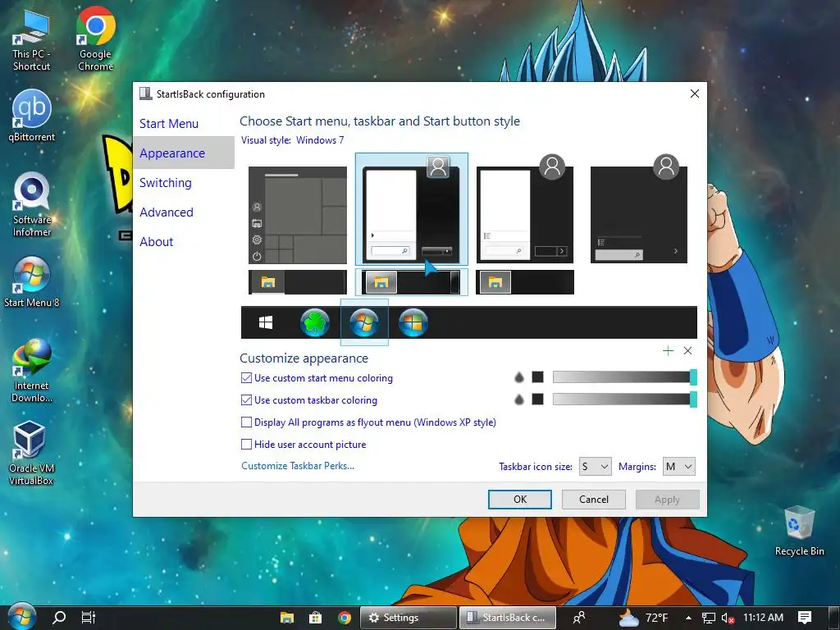Open taskbar search magnifier
Image resolution: width=840 pixels, height=630 pixels.
[x=59, y=617]
